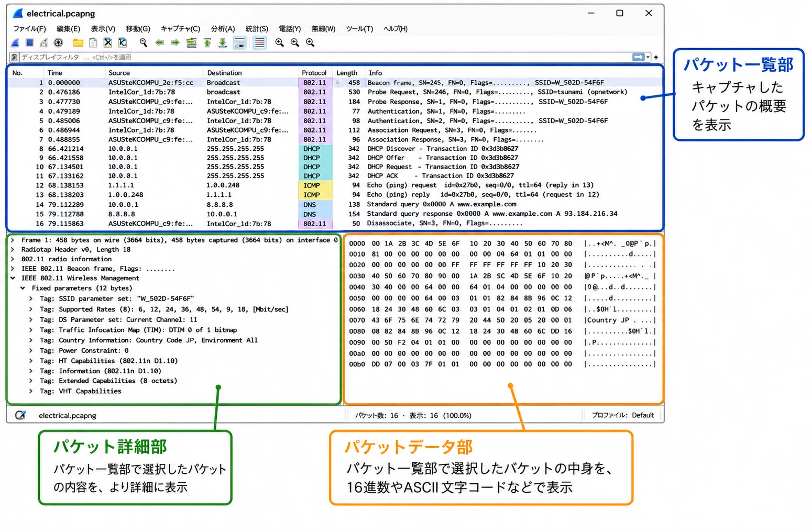This screenshot has height=532, width=811.
Task: Start a new capture with the shark fin icon
Action: pos(16,43)
